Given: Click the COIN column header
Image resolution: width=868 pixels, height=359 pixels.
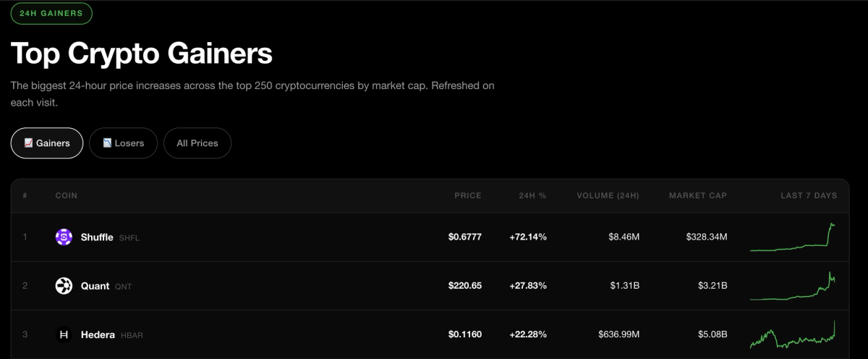Looking at the screenshot, I should (67, 195).
